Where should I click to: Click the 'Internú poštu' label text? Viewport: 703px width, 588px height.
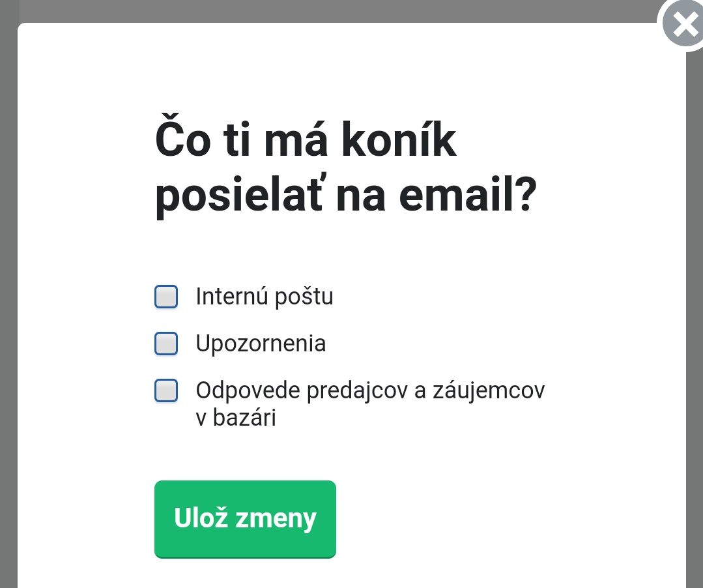click(265, 297)
